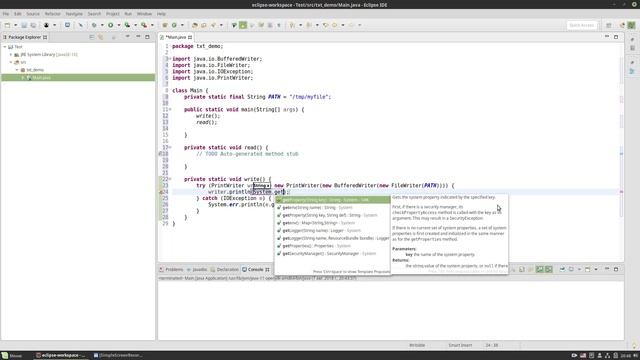Open the Window menu
The width and height of the screenshot is (640, 360).
[x=144, y=14]
